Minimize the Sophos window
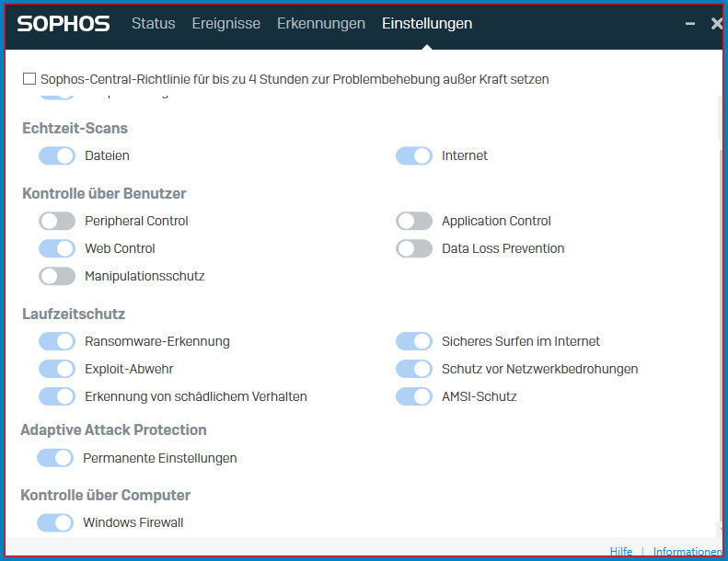 690,24
